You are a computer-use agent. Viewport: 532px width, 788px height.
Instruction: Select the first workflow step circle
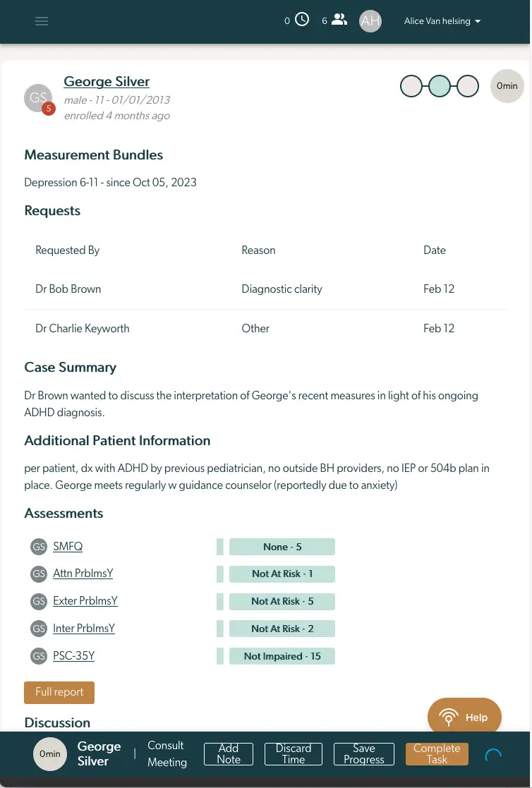click(x=411, y=85)
